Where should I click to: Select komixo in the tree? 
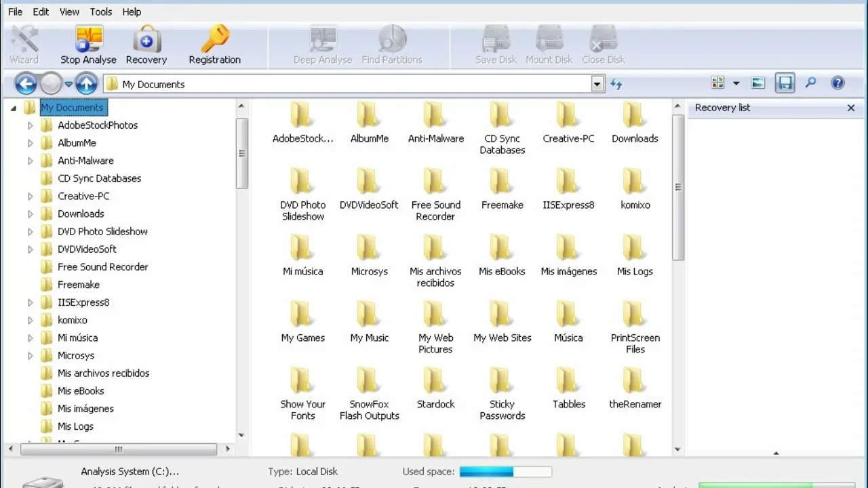73,320
